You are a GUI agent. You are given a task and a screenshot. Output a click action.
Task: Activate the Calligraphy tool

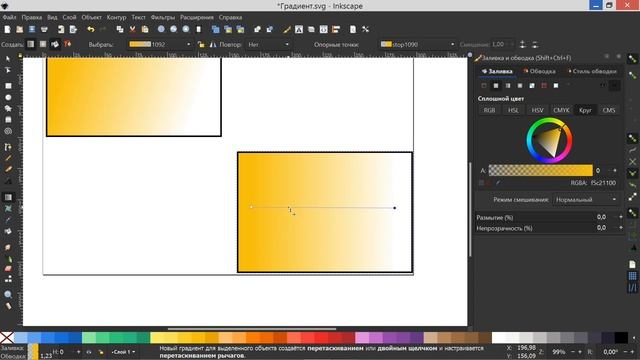tap(8, 169)
